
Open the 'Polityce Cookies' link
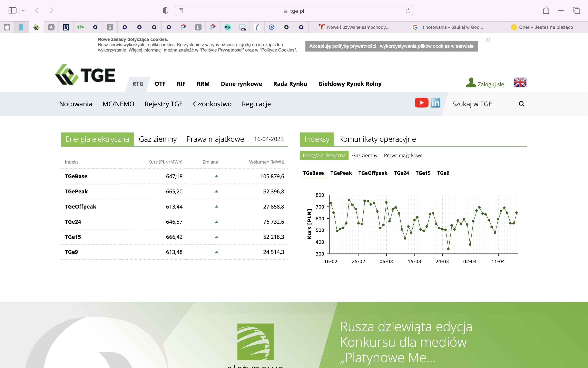(x=278, y=50)
